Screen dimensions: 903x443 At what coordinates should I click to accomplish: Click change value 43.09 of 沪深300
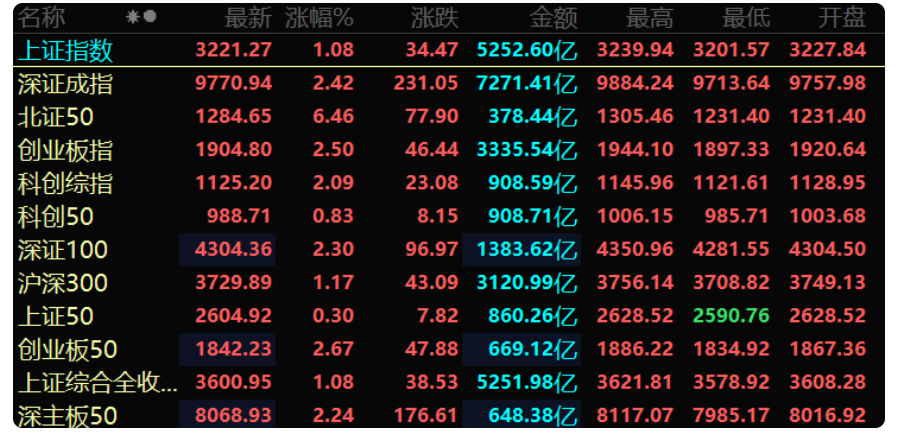432,283
